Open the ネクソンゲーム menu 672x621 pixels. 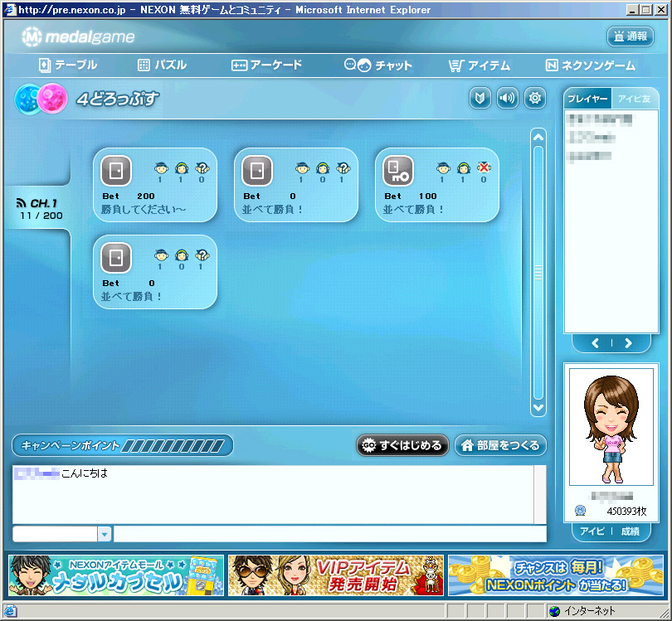pos(590,65)
